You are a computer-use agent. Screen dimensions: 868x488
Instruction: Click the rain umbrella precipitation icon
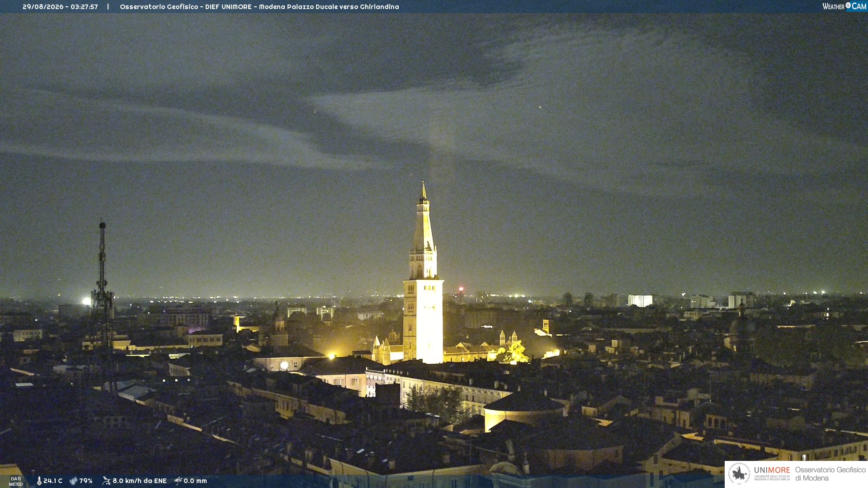(178, 481)
